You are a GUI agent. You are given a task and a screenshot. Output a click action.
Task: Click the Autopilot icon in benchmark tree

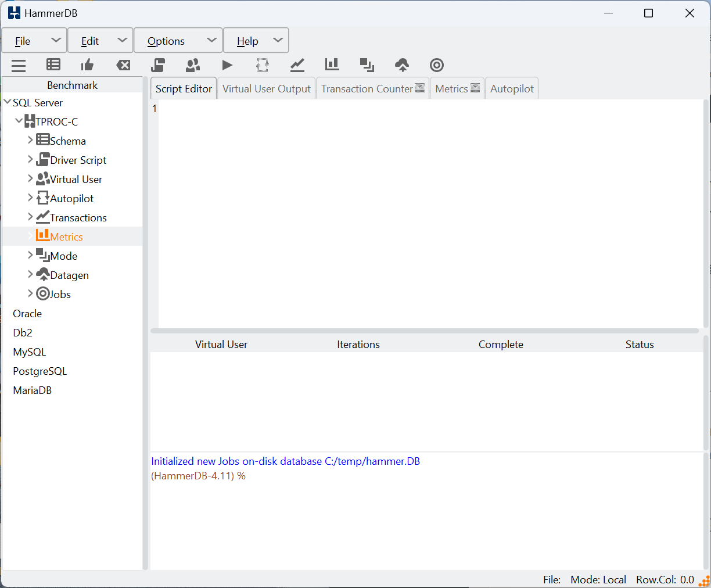pyautogui.click(x=43, y=198)
